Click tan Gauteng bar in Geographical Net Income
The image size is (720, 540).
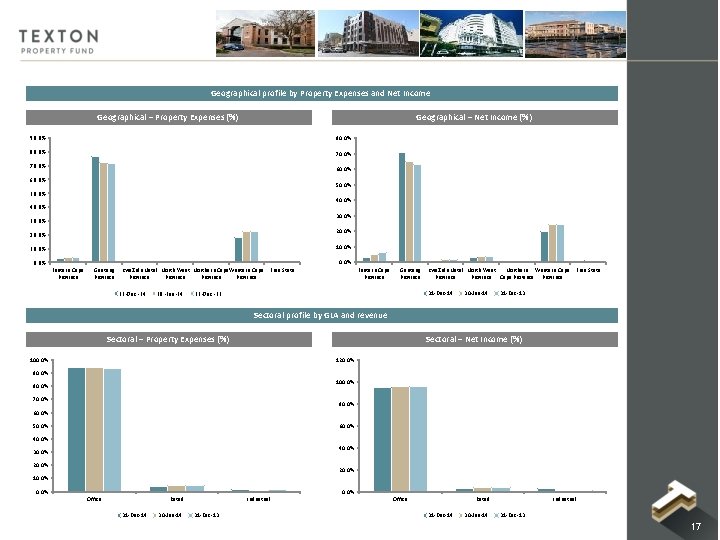click(410, 212)
